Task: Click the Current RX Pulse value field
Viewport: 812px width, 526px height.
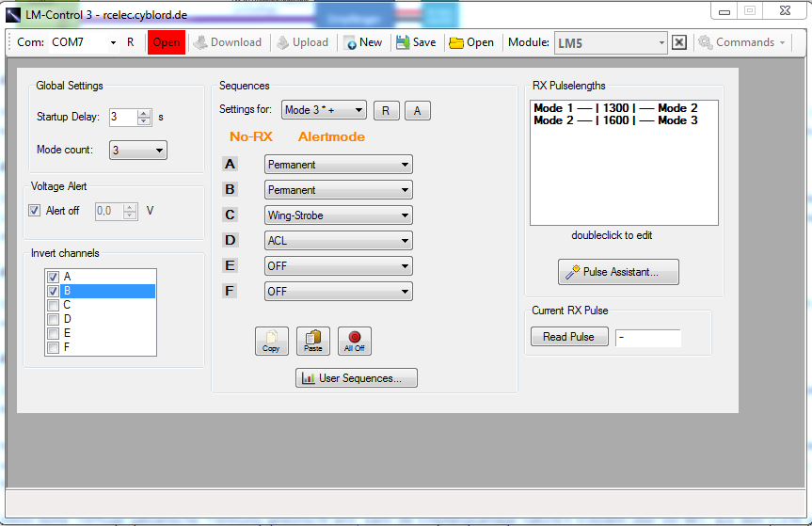Action: [x=648, y=338]
